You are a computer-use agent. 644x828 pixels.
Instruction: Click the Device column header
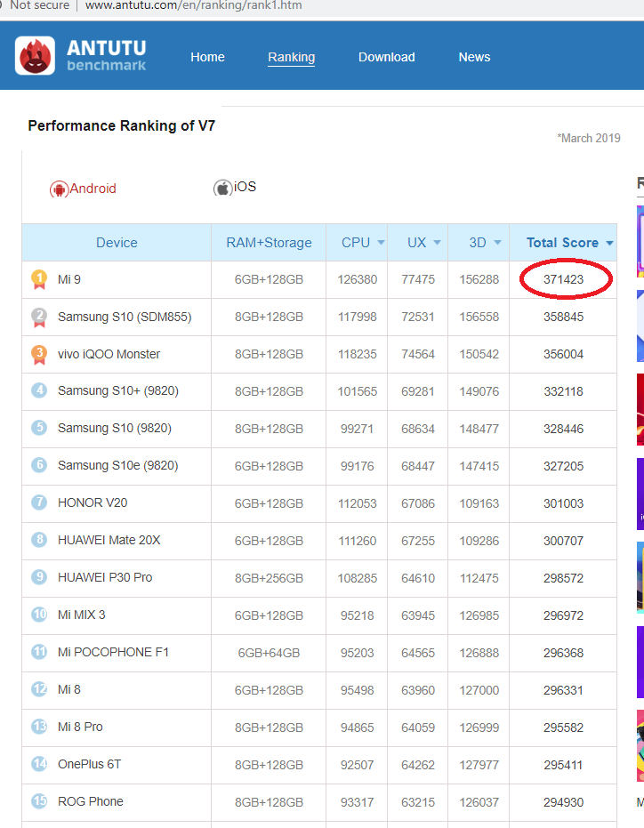click(117, 243)
